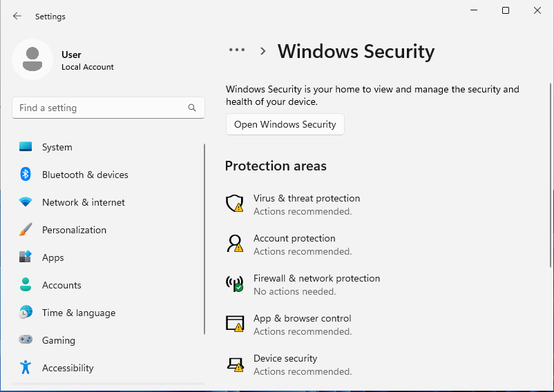Viewport: 554px width, 392px height.
Task: Open Firewall & network protection
Action: click(316, 278)
